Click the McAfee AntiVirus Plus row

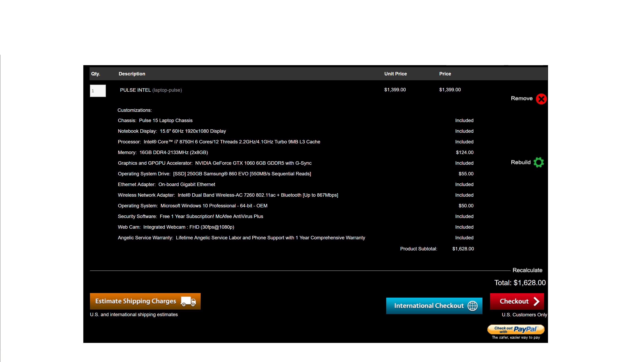[190, 216]
